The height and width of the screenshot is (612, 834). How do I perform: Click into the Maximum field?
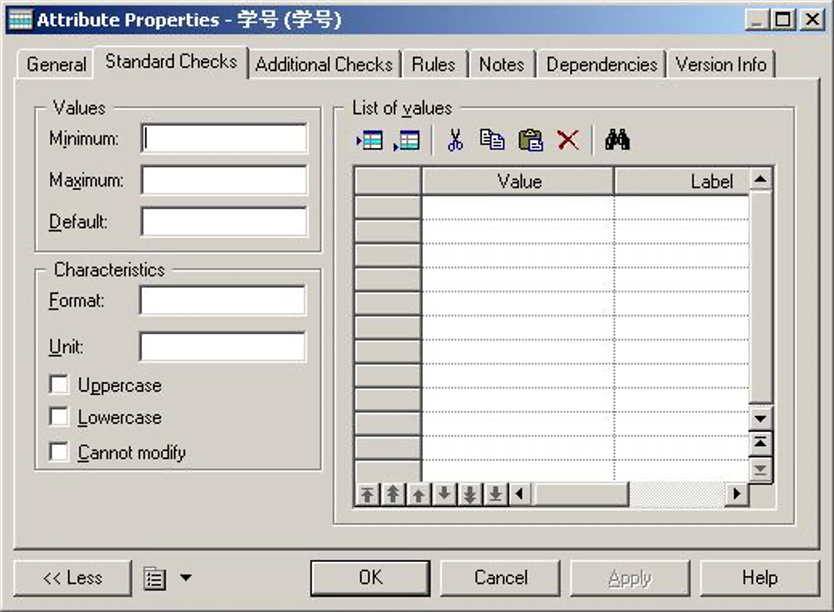pyautogui.click(x=224, y=180)
